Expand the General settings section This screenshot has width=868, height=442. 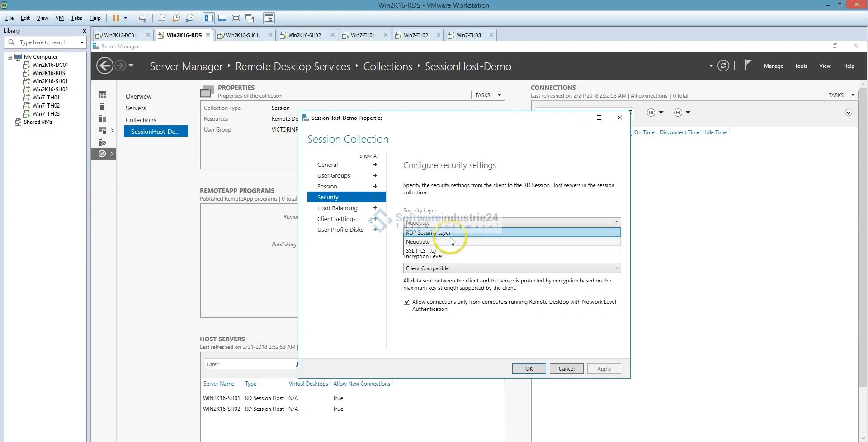click(x=375, y=165)
